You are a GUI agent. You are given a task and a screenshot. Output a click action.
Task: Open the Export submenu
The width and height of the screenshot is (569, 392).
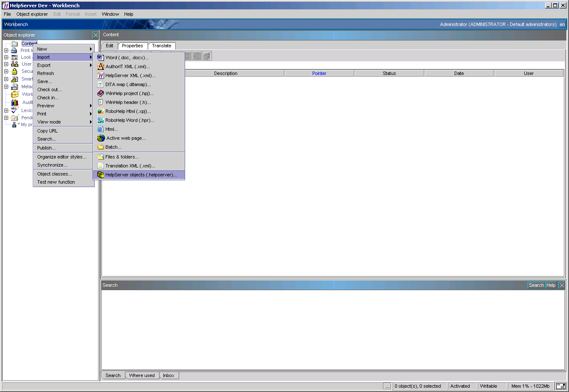click(64, 65)
